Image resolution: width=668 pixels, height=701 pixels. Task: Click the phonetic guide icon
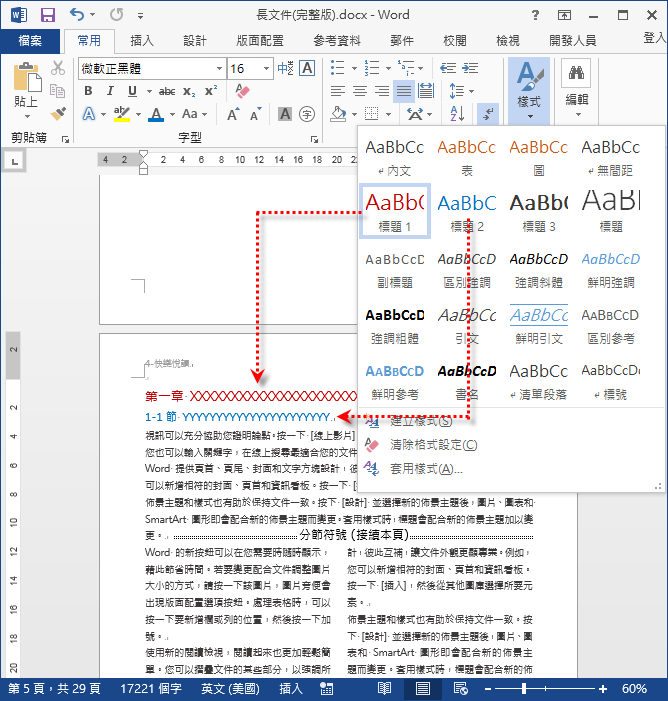285,68
